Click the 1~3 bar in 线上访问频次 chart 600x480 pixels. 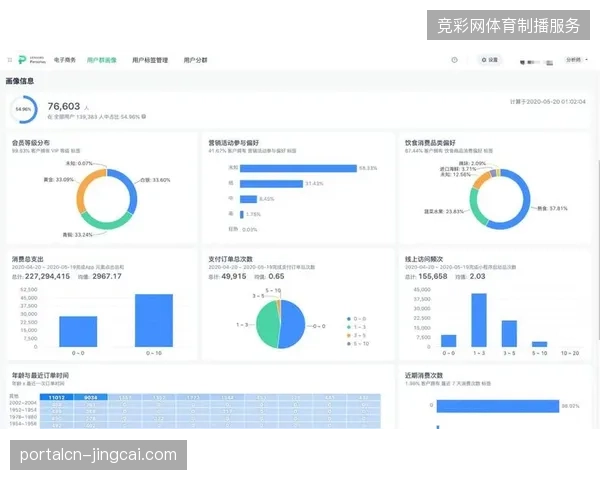click(x=479, y=320)
